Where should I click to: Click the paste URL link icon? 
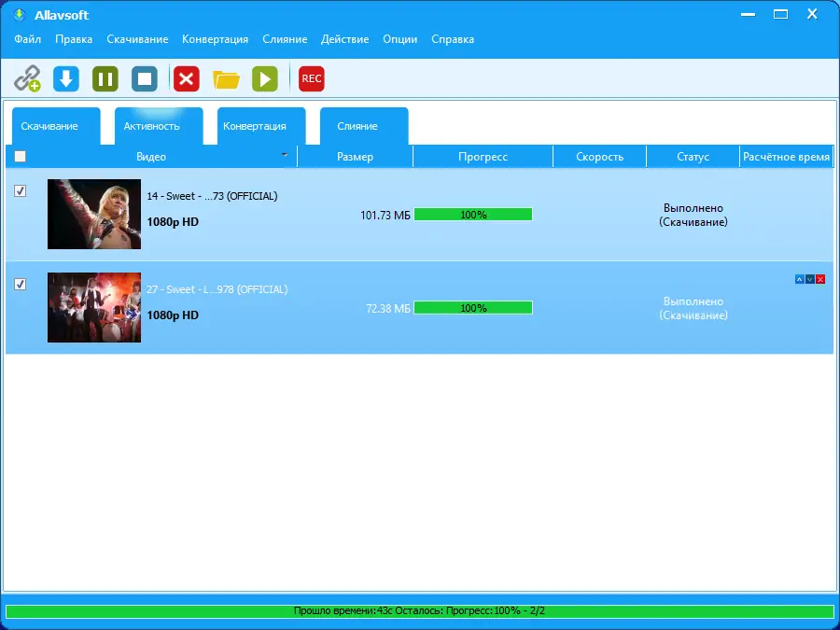point(27,78)
